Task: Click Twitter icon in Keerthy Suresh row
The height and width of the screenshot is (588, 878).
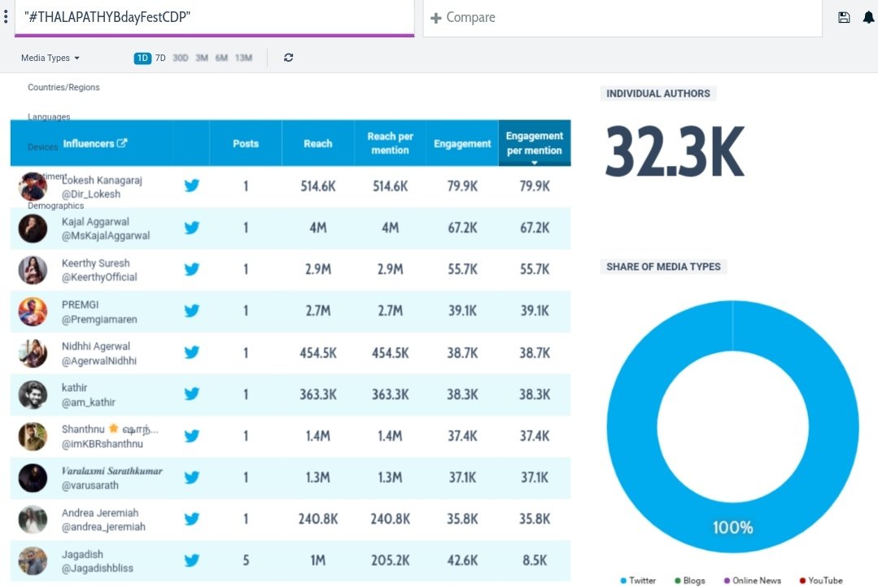Action: (x=192, y=269)
